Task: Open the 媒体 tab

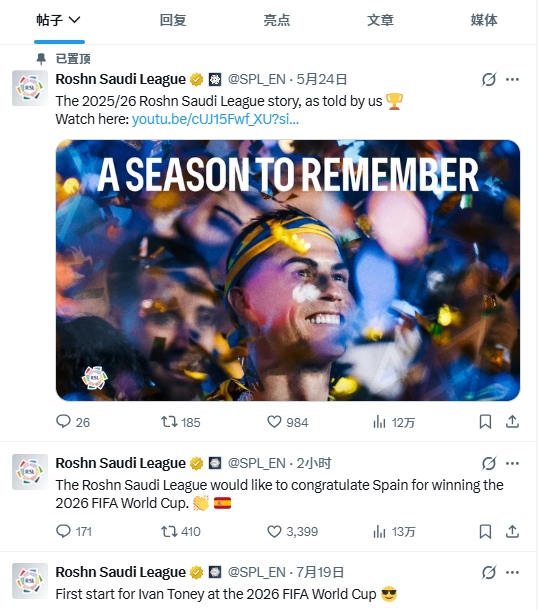Action: pos(484,20)
